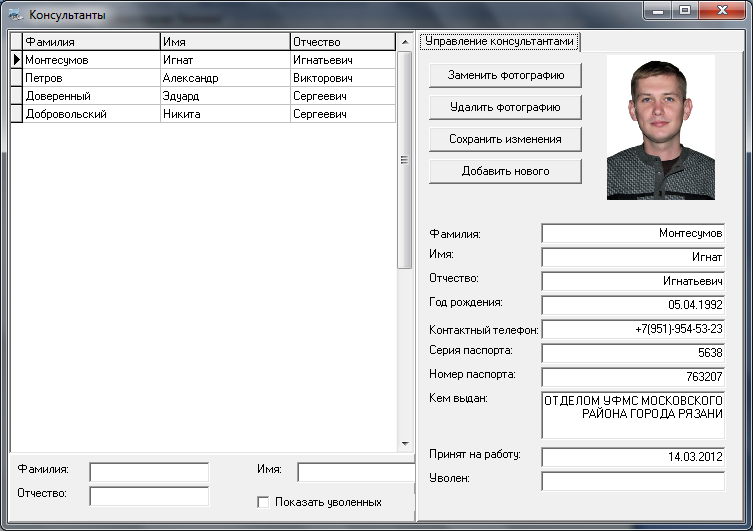Select row selector for Добровольский
The image size is (753, 531).
(x=16, y=114)
